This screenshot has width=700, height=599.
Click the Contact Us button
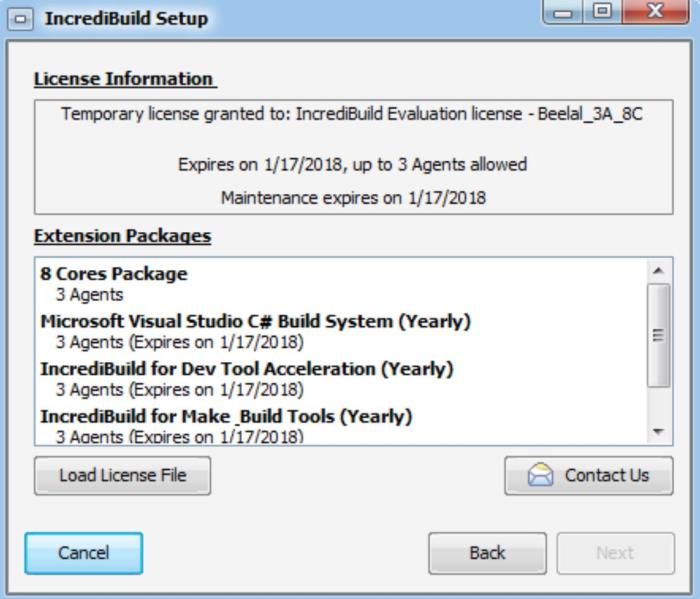pos(589,476)
